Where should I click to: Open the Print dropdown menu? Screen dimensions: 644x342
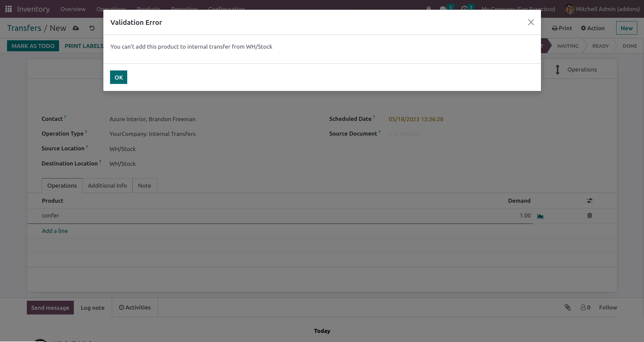coord(562,28)
